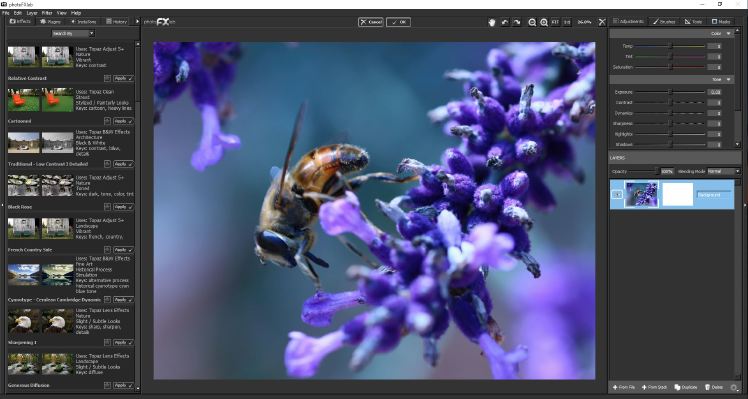Viewport: 748px width, 399px height.
Task: Zoom out of the image
Action: (532, 22)
